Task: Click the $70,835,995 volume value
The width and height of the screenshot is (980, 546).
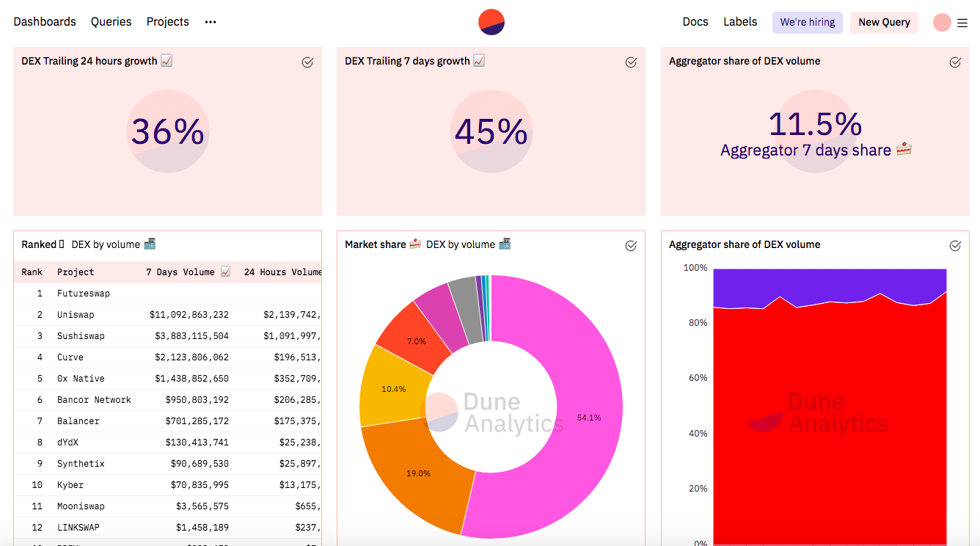Action: (200, 485)
